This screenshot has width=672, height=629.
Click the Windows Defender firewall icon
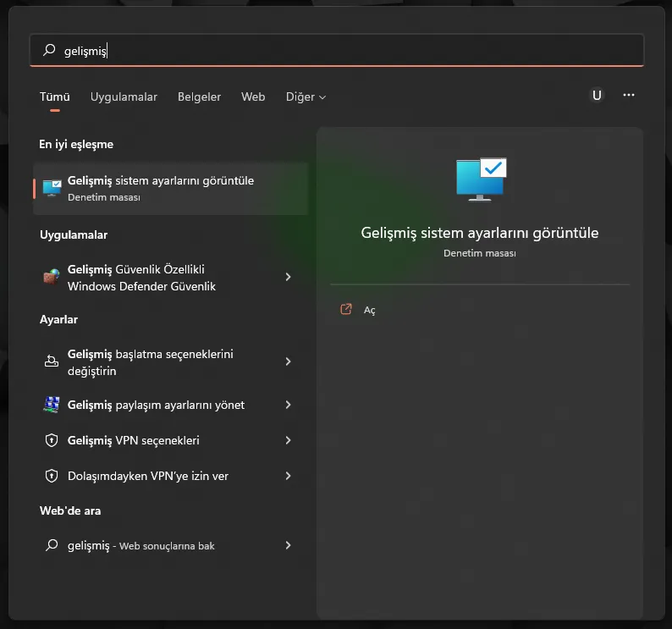(52, 277)
